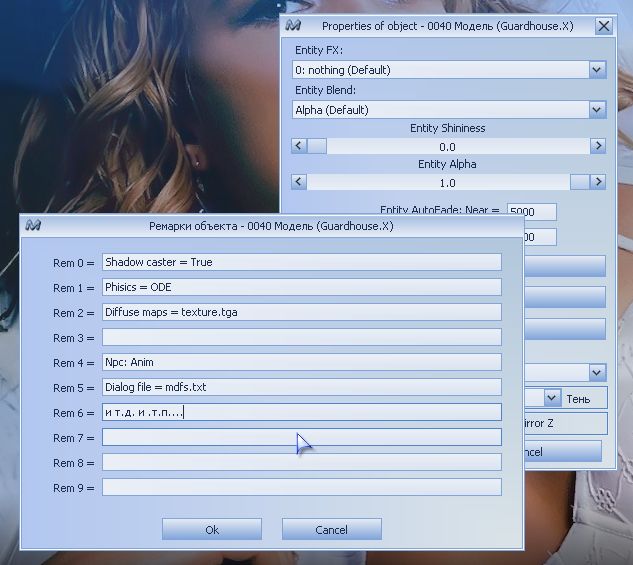The height and width of the screenshot is (565, 633).
Task: Click the empty Rem 9 field
Action: (x=301, y=487)
